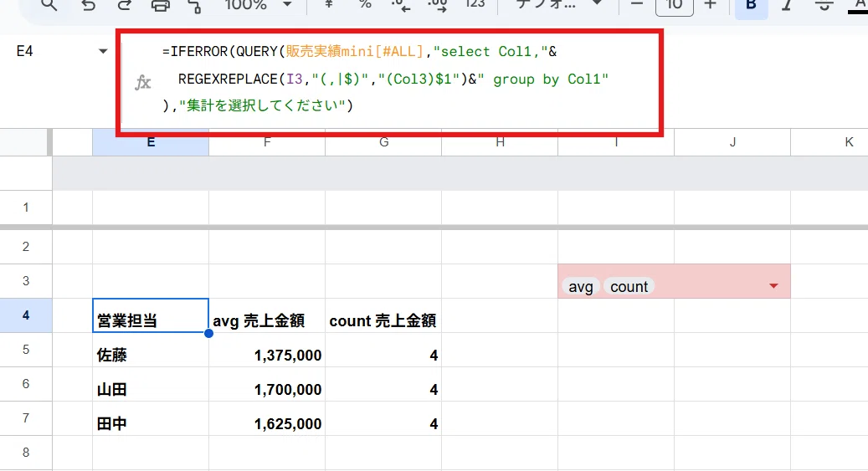Increase font size with the plus button
Image resolution: width=868 pixels, height=471 pixels.
[x=711, y=4]
